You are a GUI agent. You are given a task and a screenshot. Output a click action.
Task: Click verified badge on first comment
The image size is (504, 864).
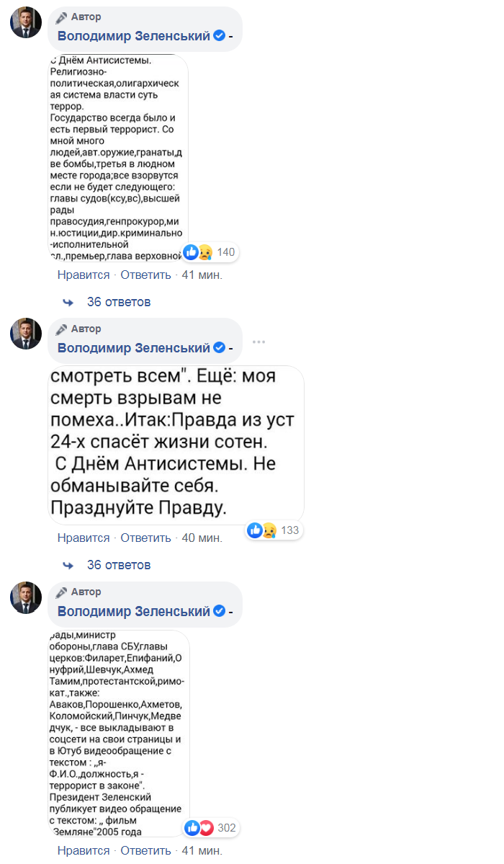click(x=220, y=36)
